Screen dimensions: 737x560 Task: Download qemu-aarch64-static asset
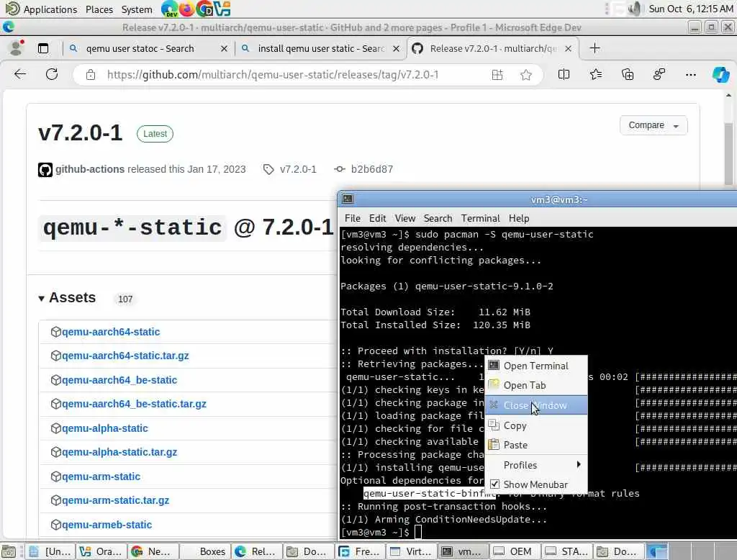tap(111, 332)
